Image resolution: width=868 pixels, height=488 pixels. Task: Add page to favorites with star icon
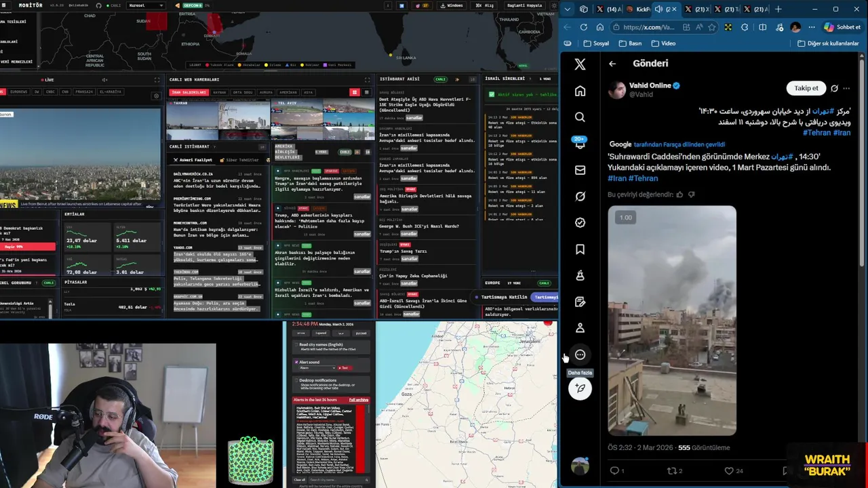point(711,27)
